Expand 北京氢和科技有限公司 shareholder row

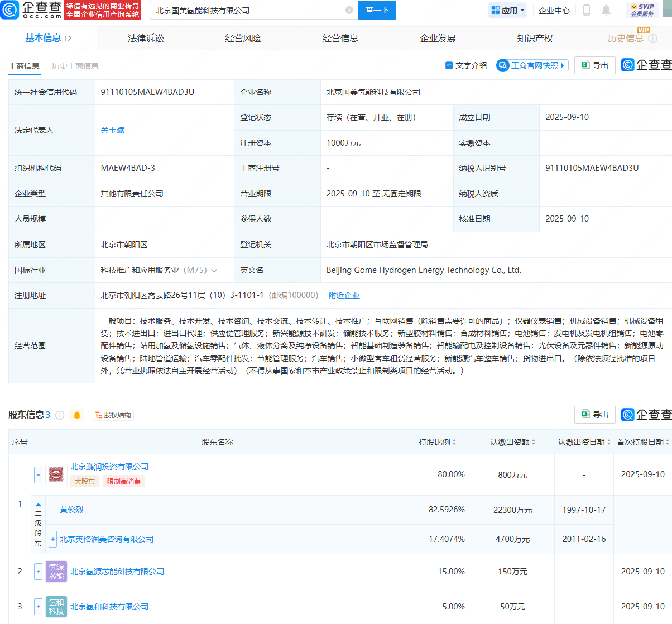click(38, 607)
